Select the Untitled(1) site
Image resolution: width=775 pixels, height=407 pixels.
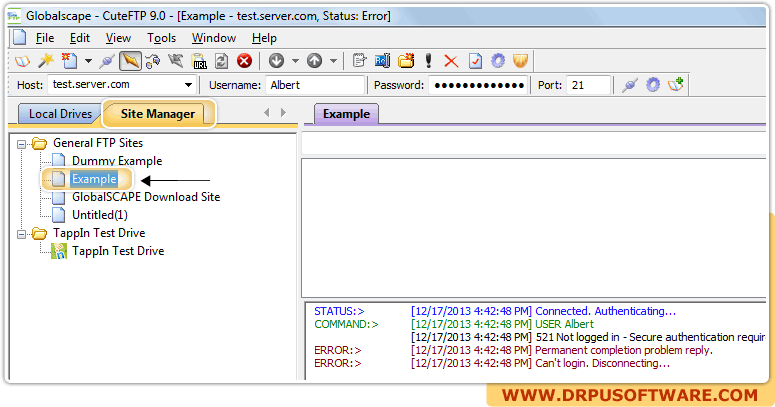coord(100,215)
